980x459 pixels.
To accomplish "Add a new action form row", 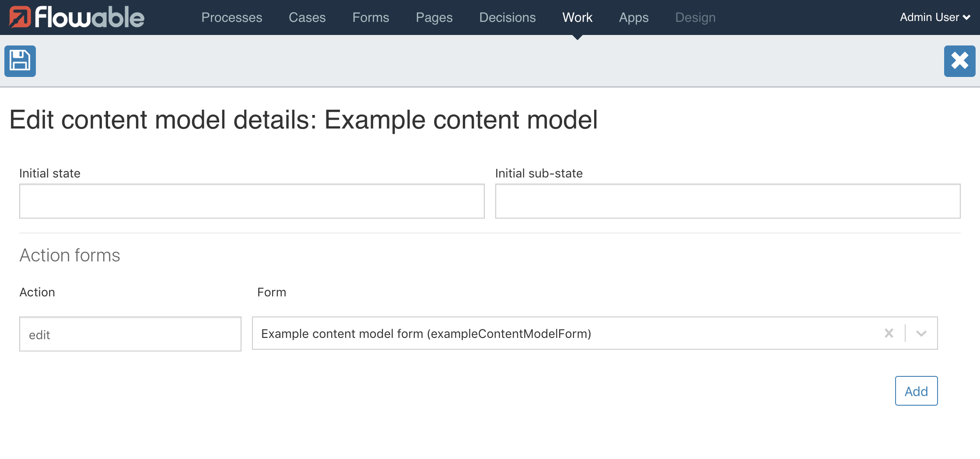I will pos(916,391).
